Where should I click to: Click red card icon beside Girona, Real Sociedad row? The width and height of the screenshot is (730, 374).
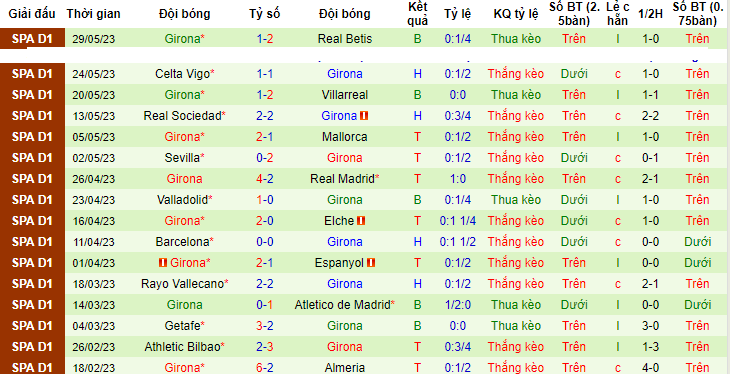tap(364, 116)
